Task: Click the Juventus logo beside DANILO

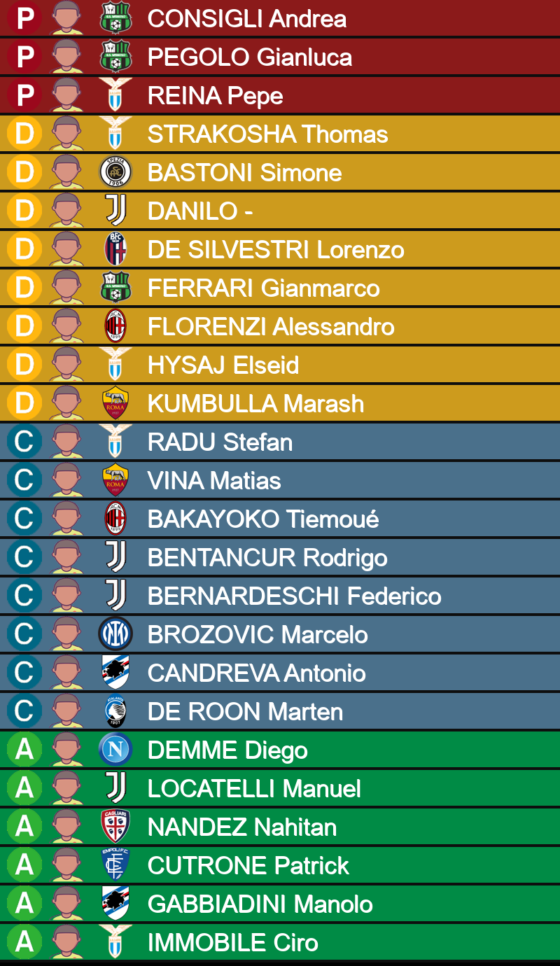Action: click(115, 211)
